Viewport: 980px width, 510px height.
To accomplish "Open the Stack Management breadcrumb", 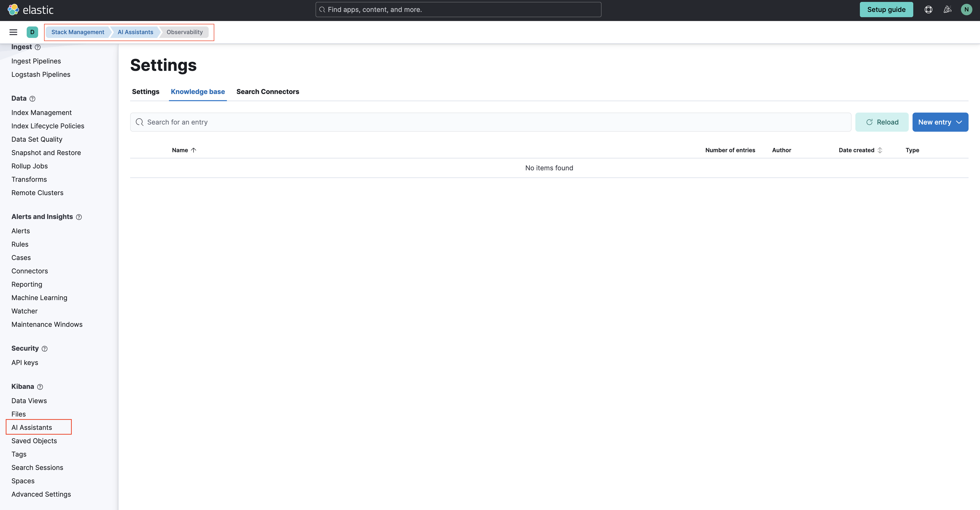I will 78,32.
